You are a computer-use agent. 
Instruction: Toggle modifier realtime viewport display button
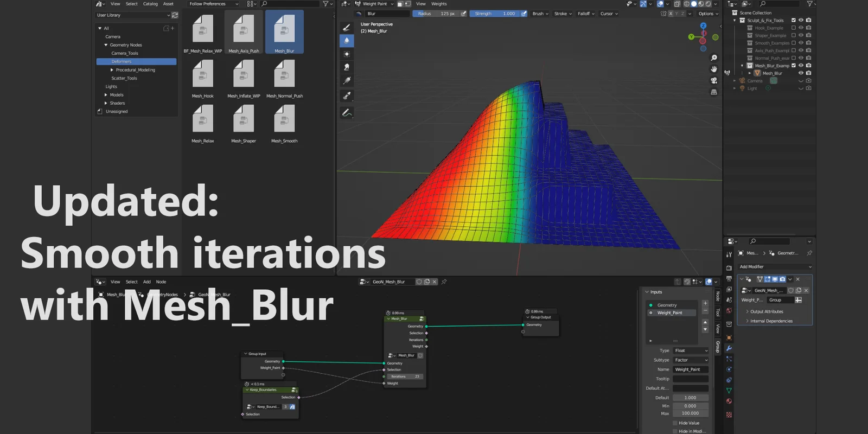[775, 279]
